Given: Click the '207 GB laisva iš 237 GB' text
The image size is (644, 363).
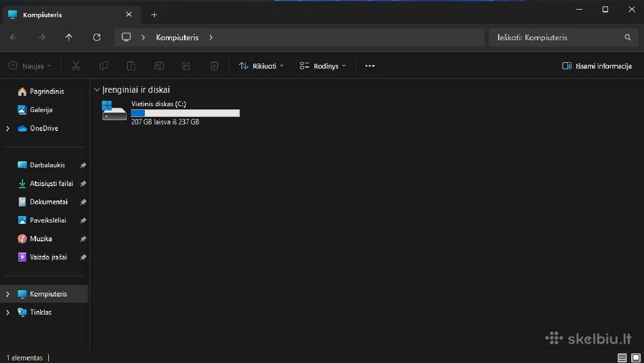Looking at the screenshot, I should (x=165, y=122).
